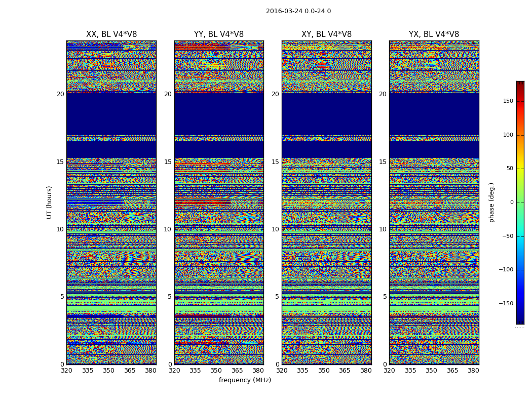Click the '10' y-tick label of the XX plot
Image resolution: width=532 pixels, height=405 pixels.
(60, 229)
